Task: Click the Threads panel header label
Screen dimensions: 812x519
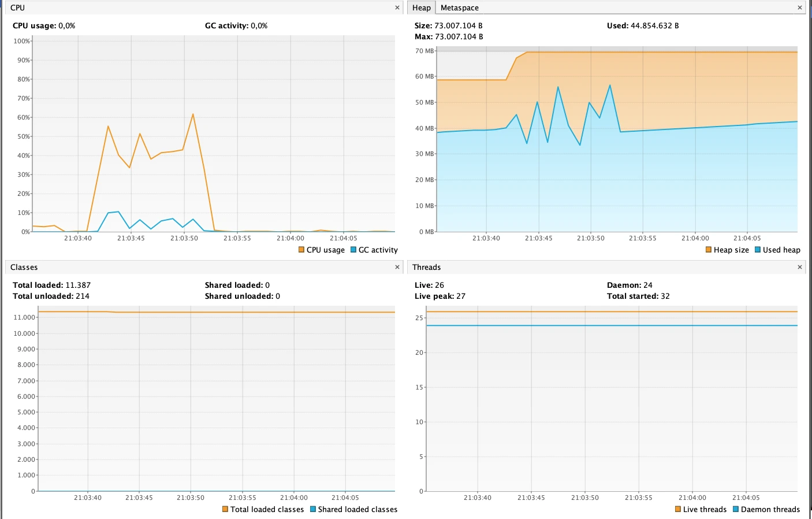Action: tap(427, 267)
